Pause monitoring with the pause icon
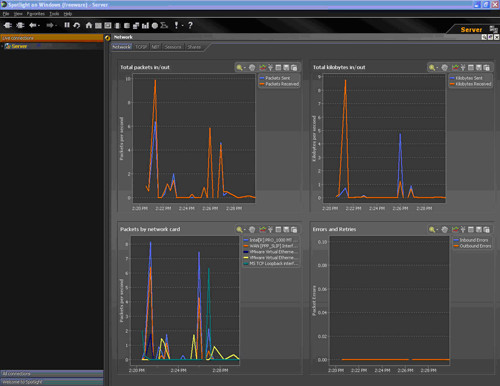The width and height of the screenshot is (500, 386). click(x=67, y=25)
